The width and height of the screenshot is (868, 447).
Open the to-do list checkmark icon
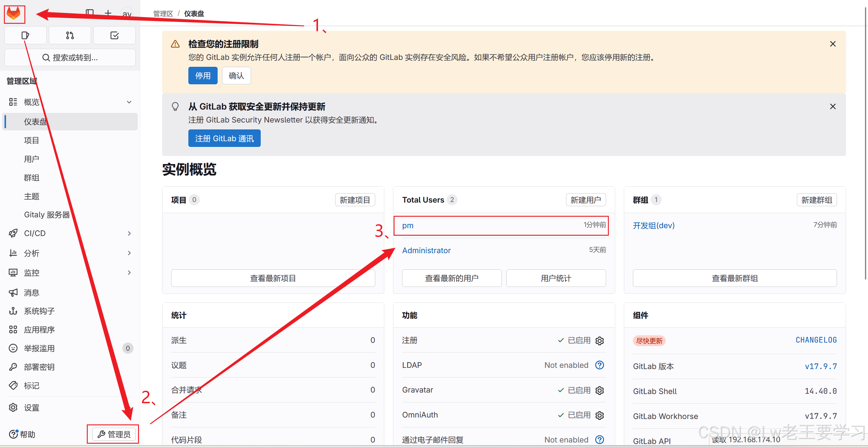pyautogui.click(x=114, y=35)
